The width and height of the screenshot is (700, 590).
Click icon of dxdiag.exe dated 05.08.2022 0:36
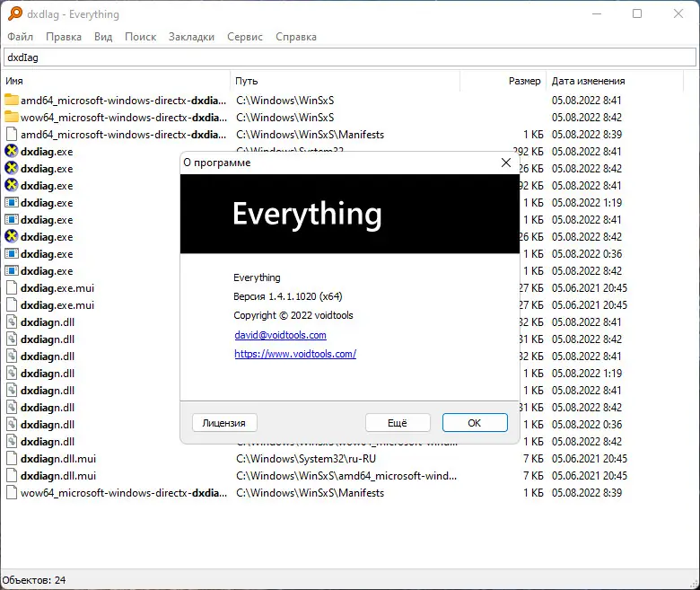(12, 253)
